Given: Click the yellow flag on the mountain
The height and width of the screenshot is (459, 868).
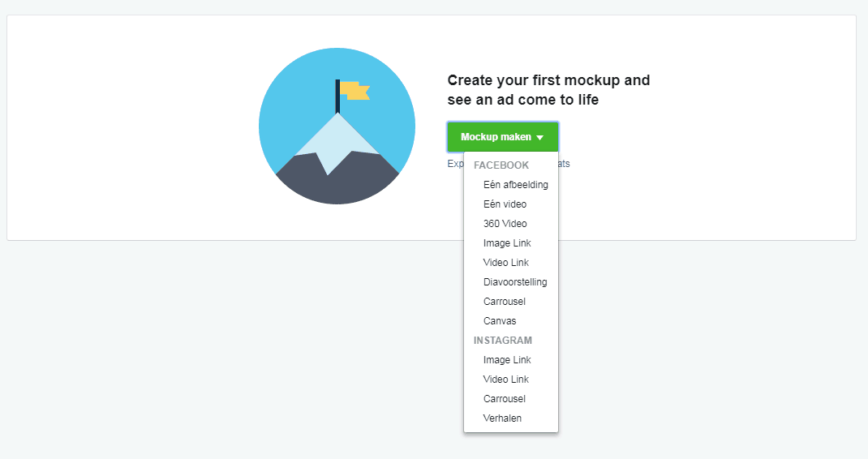Looking at the screenshot, I should (x=355, y=91).
